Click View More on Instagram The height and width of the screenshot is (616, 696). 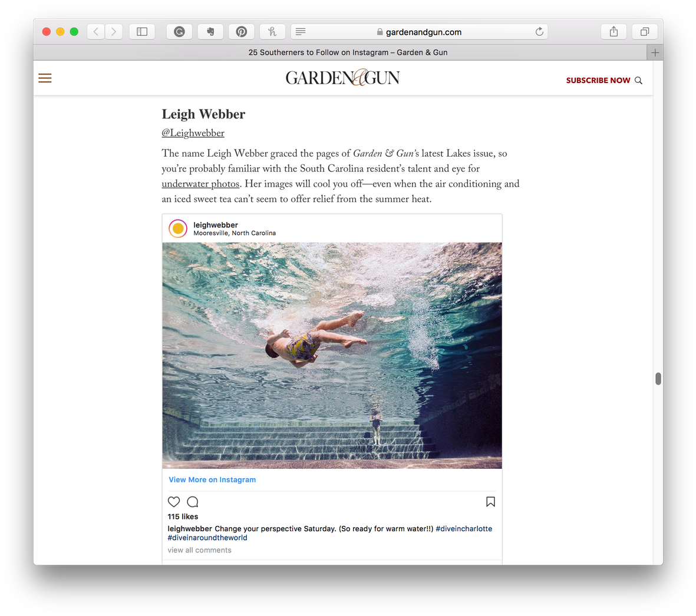pyautogui.click(x=212, y=480)
